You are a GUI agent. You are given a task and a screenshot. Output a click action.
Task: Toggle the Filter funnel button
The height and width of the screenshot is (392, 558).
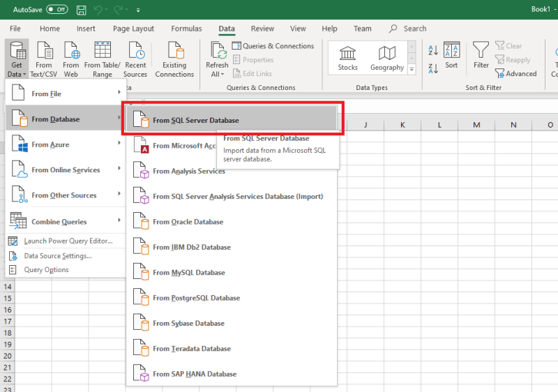pyautogui.click(x=481, y=56)
